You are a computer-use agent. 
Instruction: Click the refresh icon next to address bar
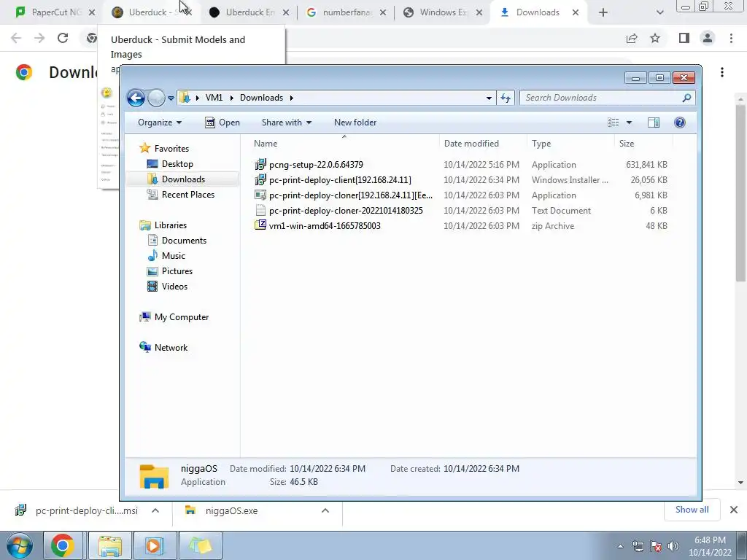click(x=506, y=98)
